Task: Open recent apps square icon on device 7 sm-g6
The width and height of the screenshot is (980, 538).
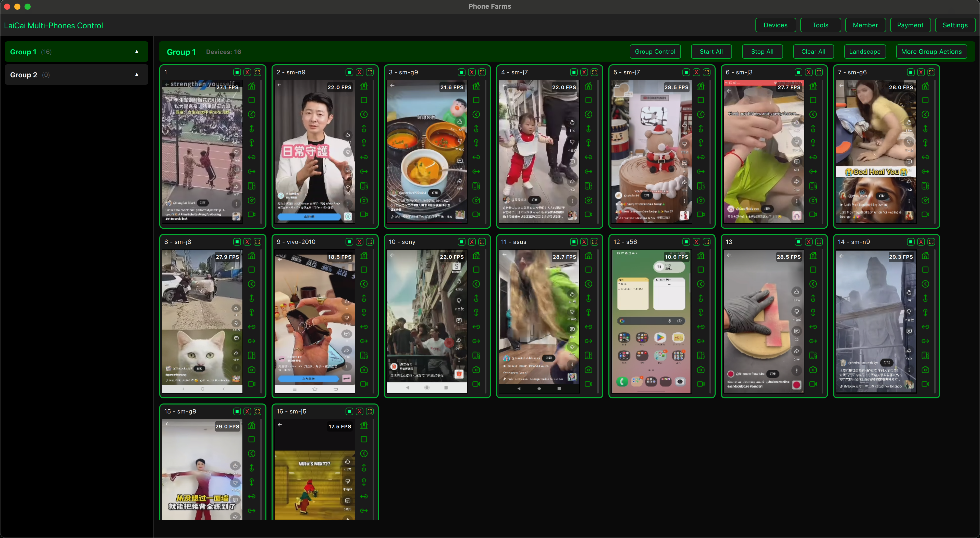Action: click(925, 101)
